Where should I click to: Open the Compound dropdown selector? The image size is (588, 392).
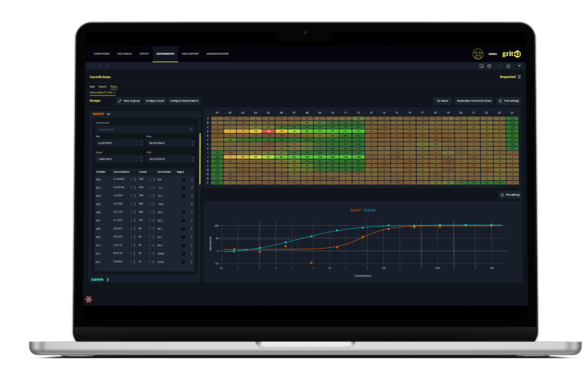click(145, 129)
